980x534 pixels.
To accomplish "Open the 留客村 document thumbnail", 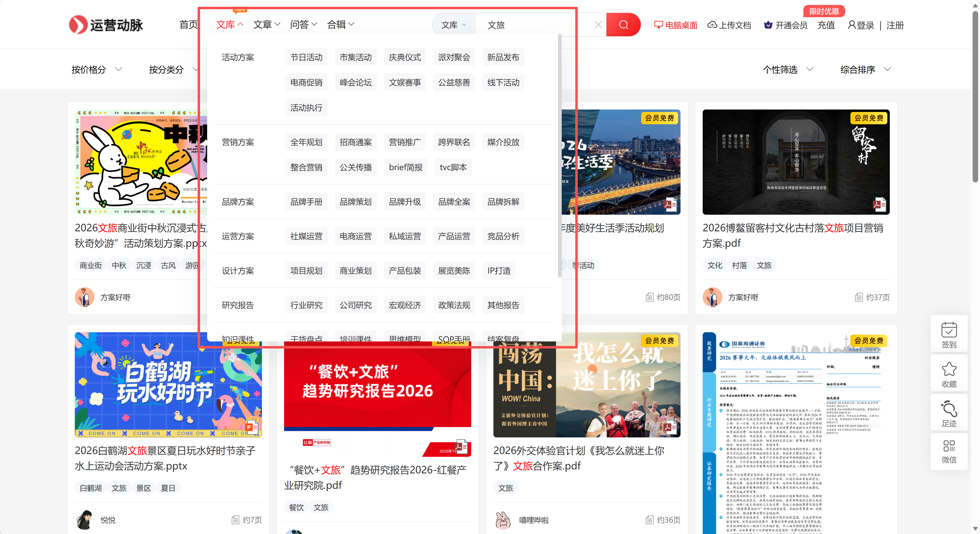I will tap(796, 162).
